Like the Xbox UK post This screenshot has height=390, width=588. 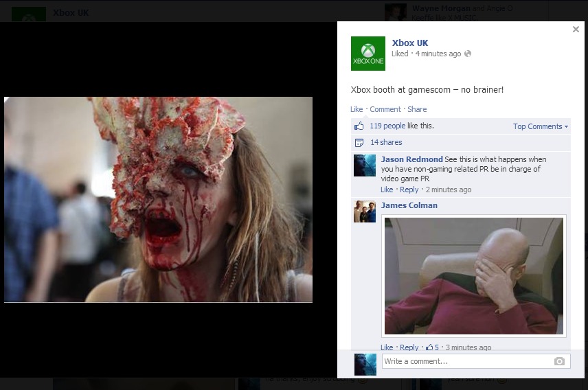[x=357, y=109]
